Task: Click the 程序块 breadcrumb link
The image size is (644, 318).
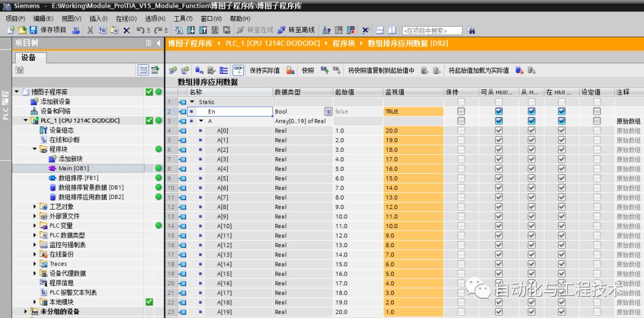Action: tap(344, 43)
